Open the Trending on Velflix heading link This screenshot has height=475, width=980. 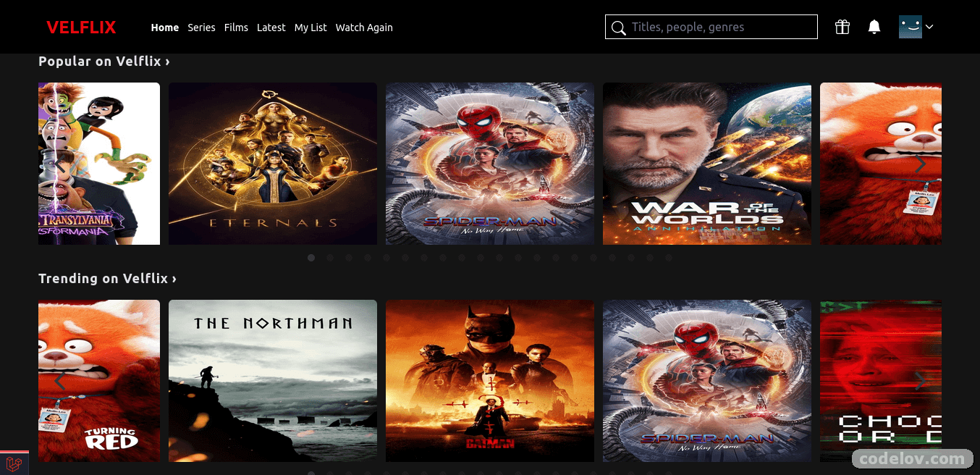point(107,279)
